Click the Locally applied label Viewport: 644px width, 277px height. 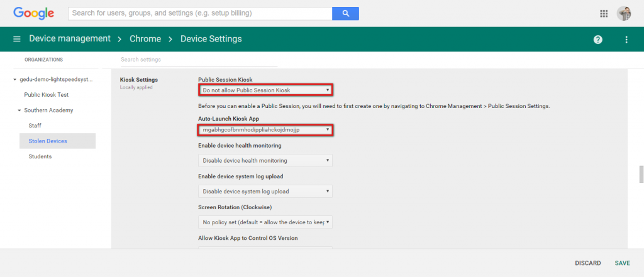point(136,87)
